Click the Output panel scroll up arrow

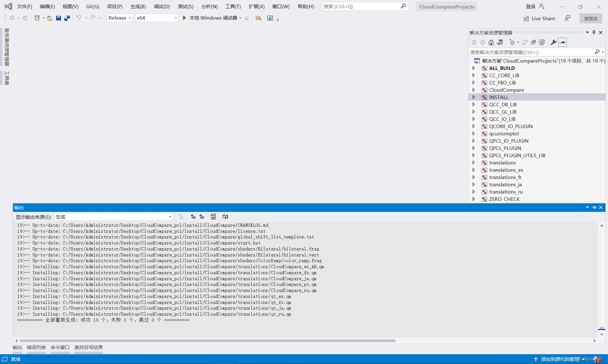click(602, 225)
